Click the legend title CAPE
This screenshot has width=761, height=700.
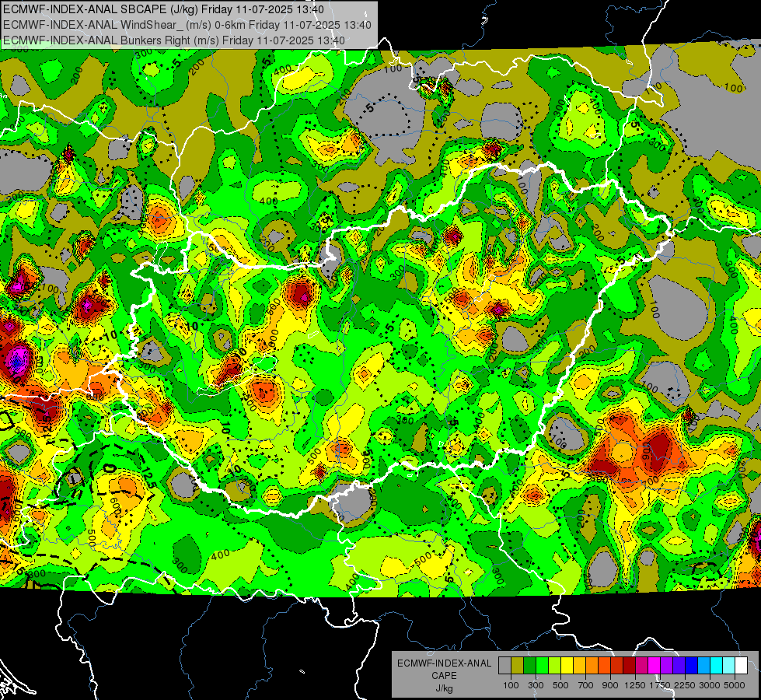pyautogui.click(x=444, y=676)
